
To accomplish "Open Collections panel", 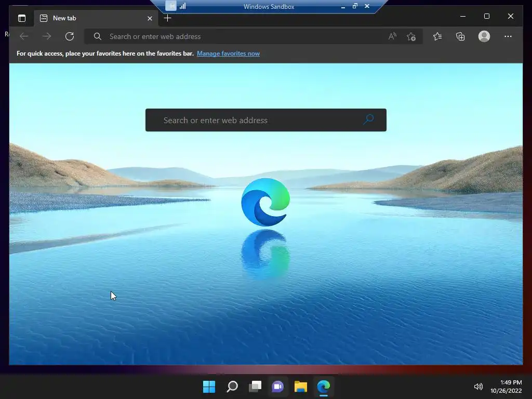I will point(460,36).
